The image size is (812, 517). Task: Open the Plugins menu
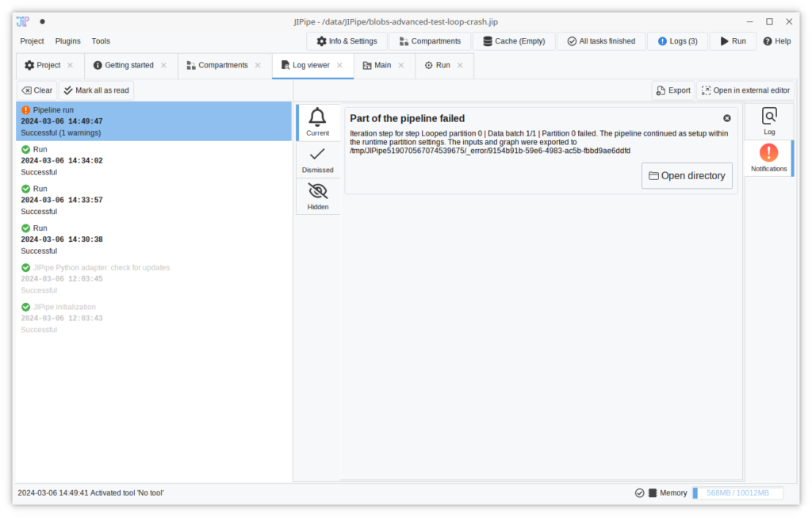click(67, 41)
